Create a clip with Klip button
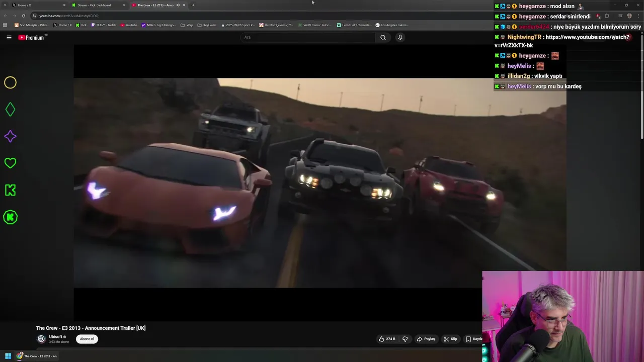The width and height of the screenshot is (644, 362). 450,339
